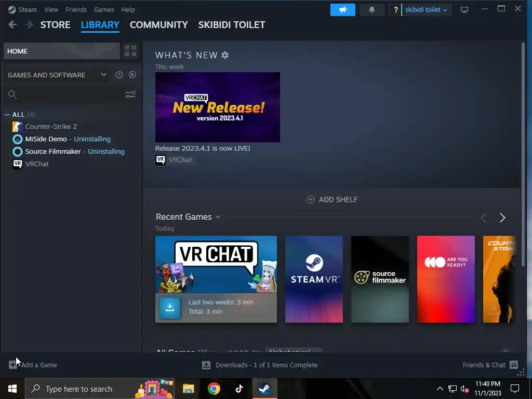Open Friends & Chat text link
532x399 pixels.
484,365
